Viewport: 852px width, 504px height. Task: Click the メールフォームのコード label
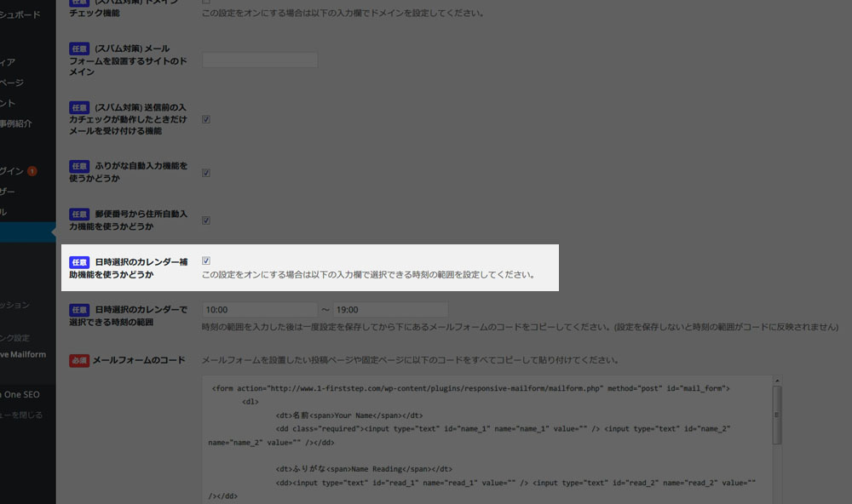tap(139, 360)
